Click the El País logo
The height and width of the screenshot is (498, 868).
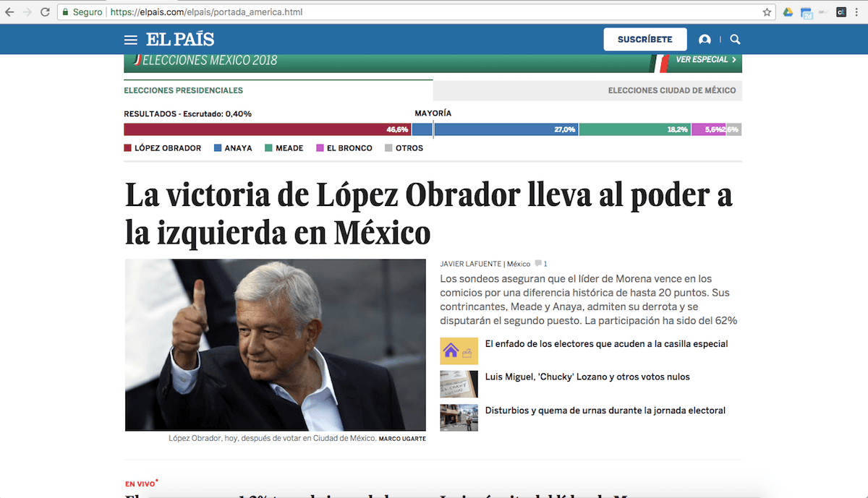pos(179,39)
